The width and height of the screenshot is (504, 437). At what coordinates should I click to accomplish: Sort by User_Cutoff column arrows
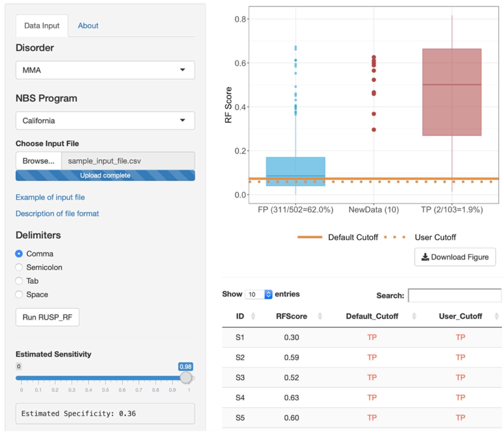click(x=496, y=316)
